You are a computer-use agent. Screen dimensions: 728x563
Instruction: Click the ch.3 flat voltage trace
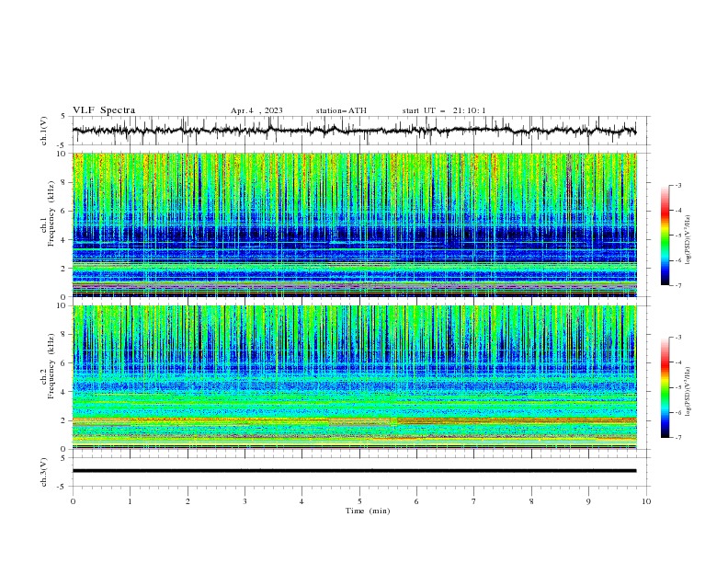click(x=354, y=471)
